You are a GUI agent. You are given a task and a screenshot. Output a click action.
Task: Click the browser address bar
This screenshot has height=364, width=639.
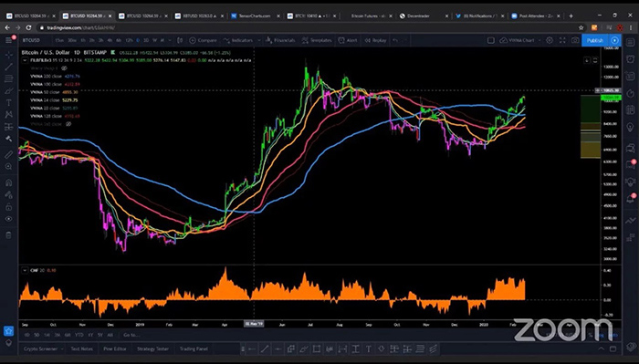(308, 27)
